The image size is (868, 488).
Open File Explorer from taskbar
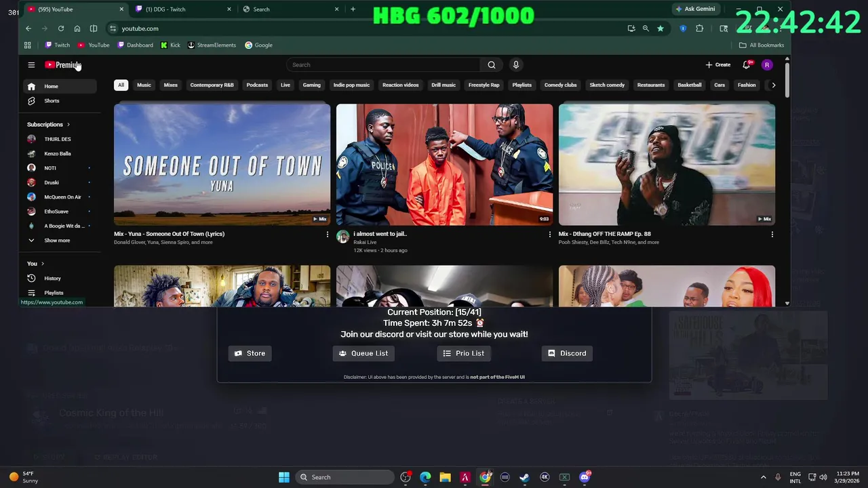point(445,477)
